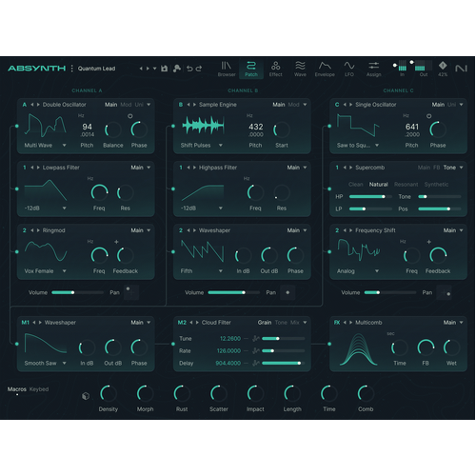The width and height of the screenshot is (476, 476).
Task: Toggle the M2 Cloud Filter module
Action: [182, 323]
